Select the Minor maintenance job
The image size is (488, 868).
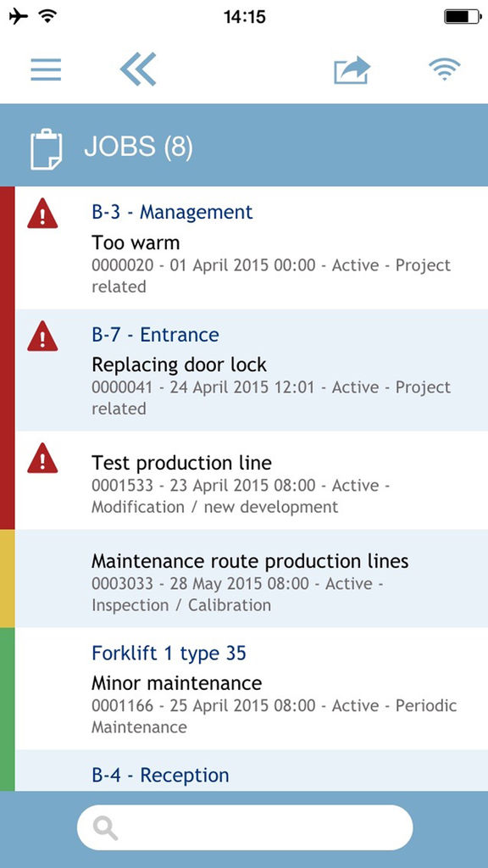[x=252, y=688]
